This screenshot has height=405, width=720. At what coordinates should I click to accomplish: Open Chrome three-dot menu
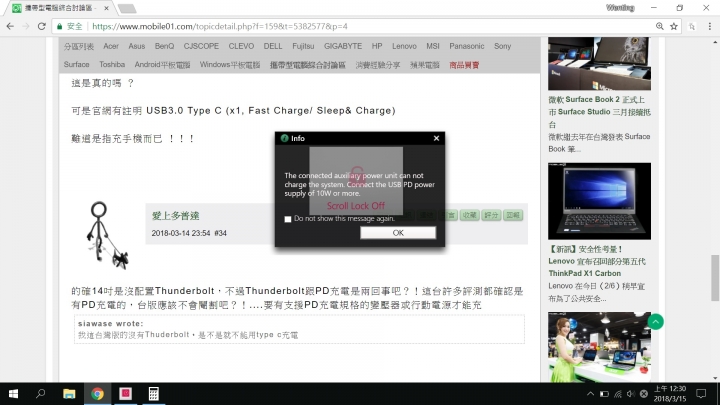point(709,26)
